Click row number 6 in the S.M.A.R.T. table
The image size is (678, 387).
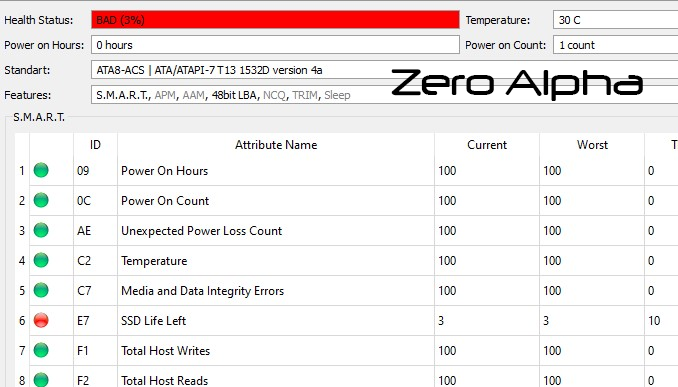pos(22,321)
